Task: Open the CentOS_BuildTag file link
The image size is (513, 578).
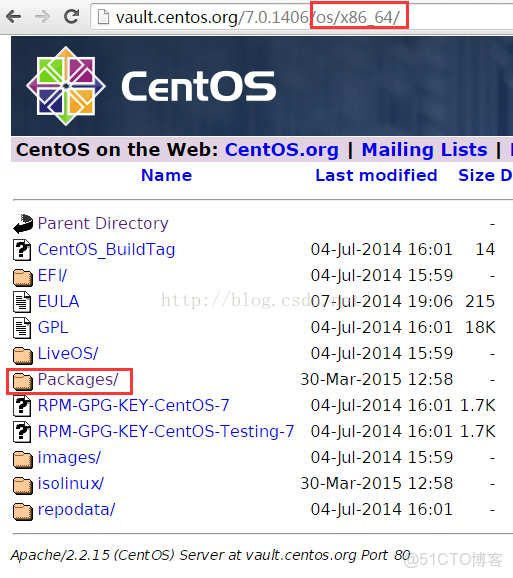Action: tap(107, 250)
